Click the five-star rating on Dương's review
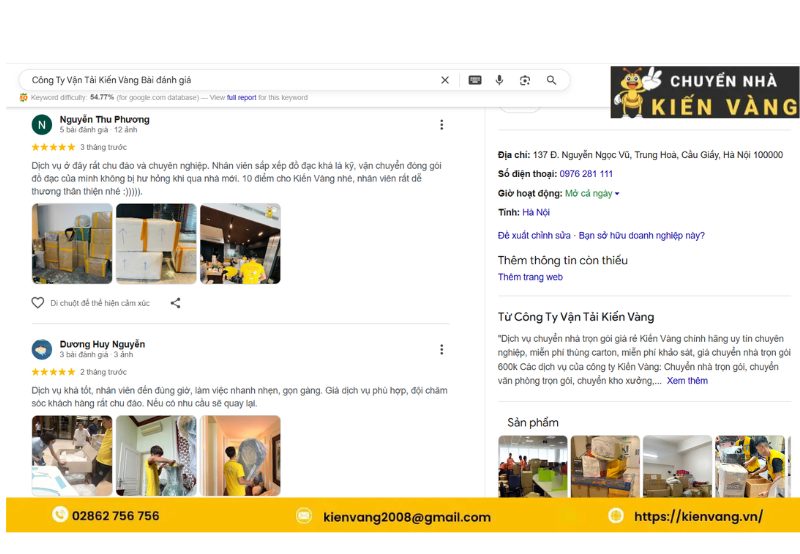This screenshot has width=800, height=554. pyautogui.click(x=53, y=372)
